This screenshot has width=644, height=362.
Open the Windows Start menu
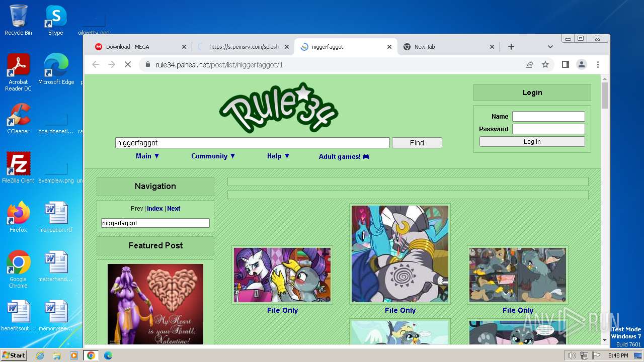(14, 355)
